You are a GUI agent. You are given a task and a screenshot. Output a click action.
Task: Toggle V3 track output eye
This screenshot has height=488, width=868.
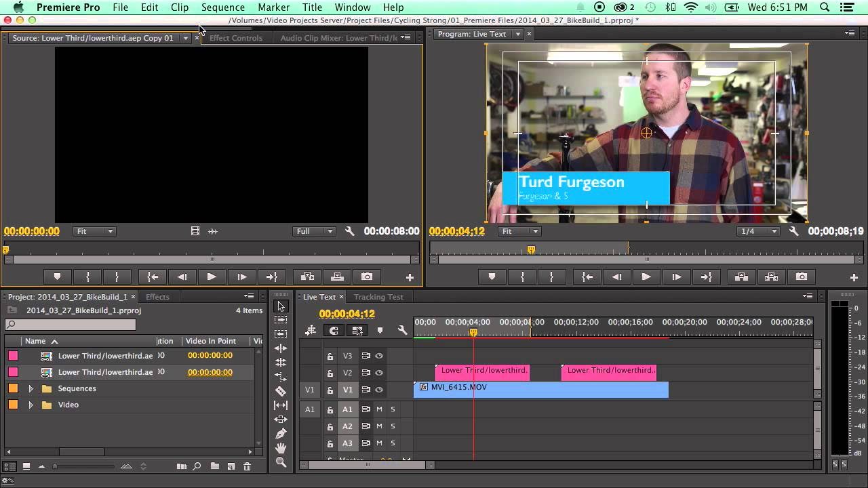click(379, 356)
